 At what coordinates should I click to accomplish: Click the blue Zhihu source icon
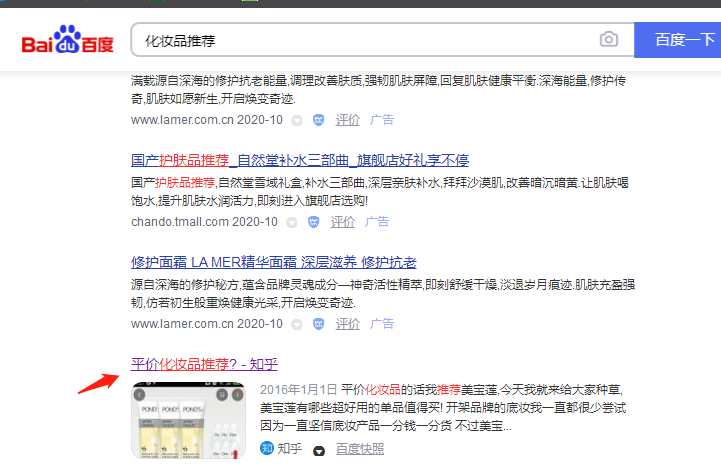(x=266, y=449)
